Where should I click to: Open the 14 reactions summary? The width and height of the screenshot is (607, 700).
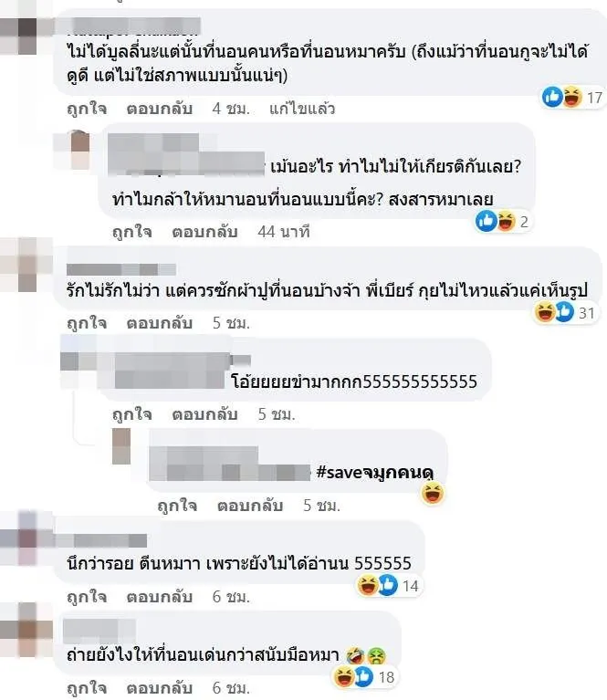click(x=389, y=585)
